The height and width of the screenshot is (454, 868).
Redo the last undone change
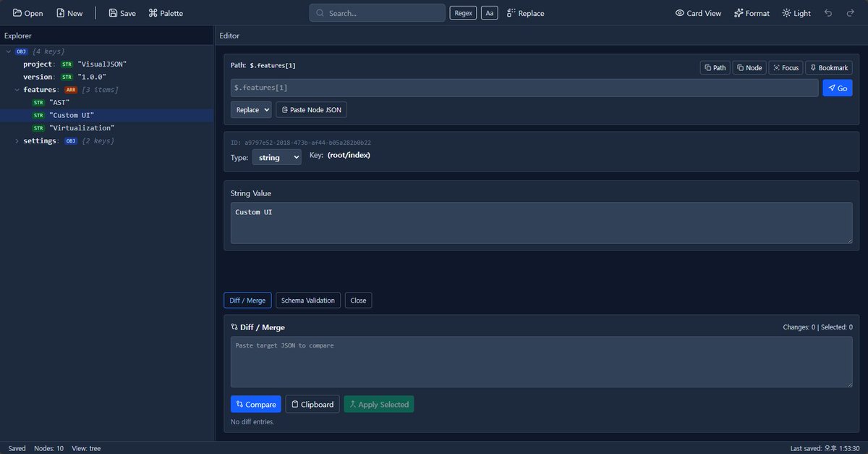click(850, 13)
